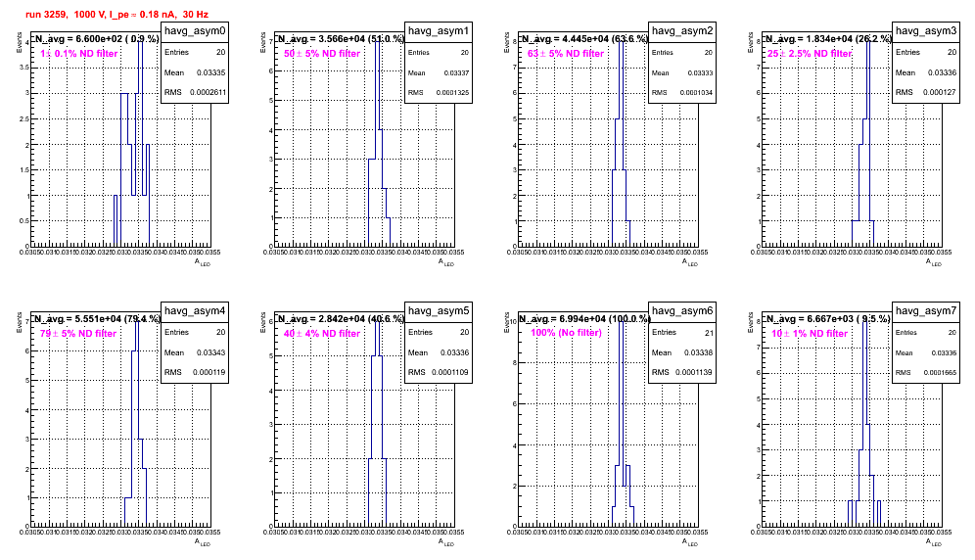Screen dimensions: 975x560
Task: Click Mean 0.03336 in havg_asym3 stats
Action: (926, 72)
